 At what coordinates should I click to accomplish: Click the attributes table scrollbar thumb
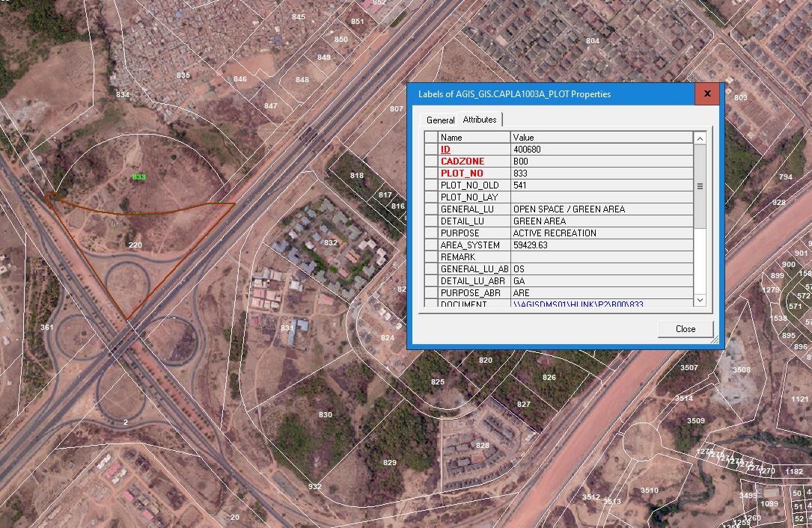pyautogui.click(x=700, y=186)
